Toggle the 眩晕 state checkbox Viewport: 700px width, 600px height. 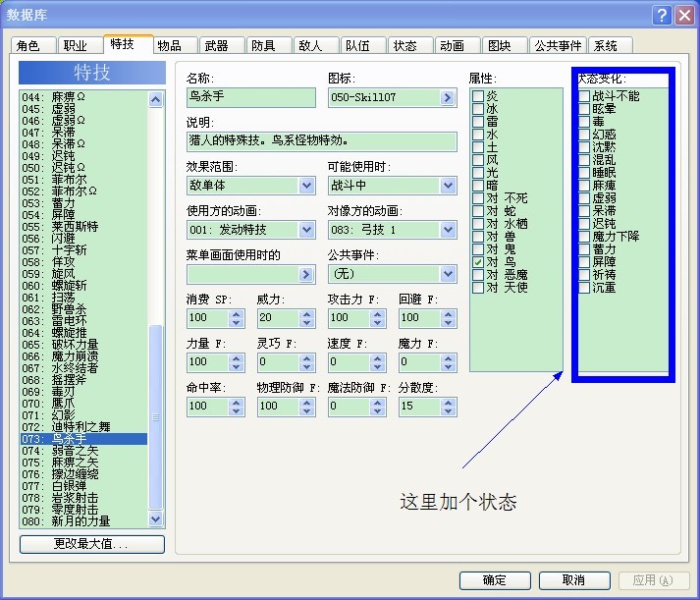pos(584,109)
